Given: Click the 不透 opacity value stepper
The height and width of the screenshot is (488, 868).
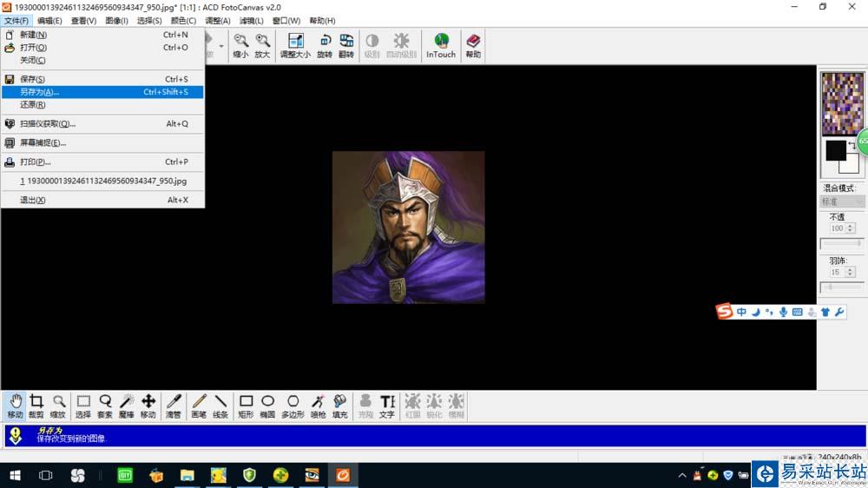Looking at the screenshot, I should 851,228.
